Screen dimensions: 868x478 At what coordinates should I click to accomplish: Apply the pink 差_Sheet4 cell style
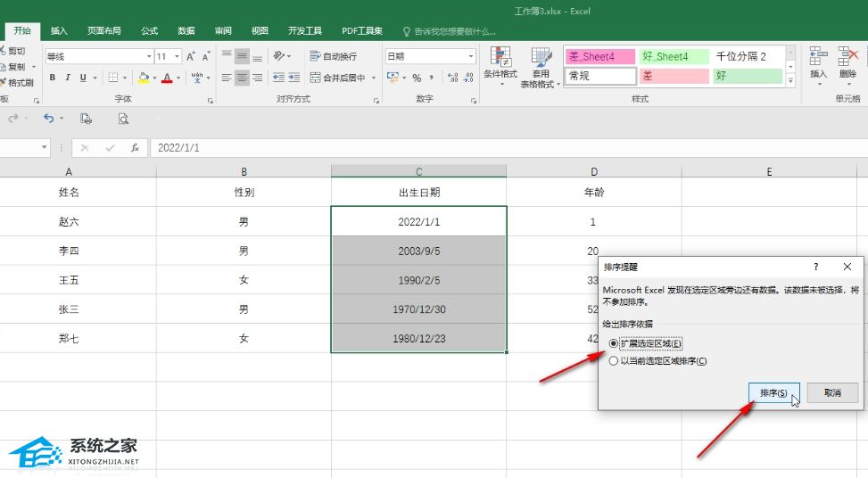[x=600, y=56]
